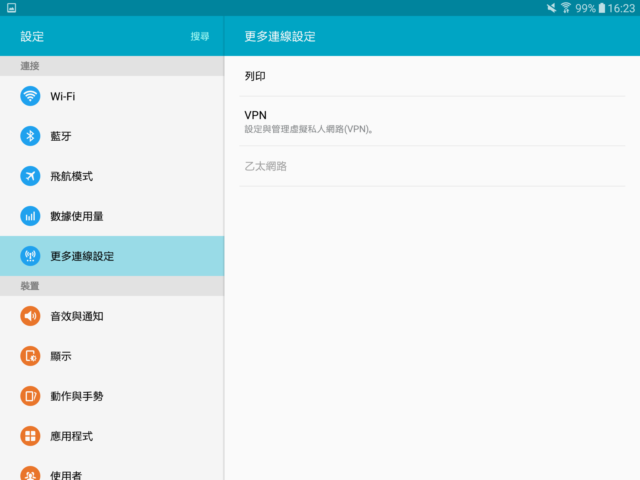Select the 飛航模式 label
640x480 pixels.
pos(71,176)
